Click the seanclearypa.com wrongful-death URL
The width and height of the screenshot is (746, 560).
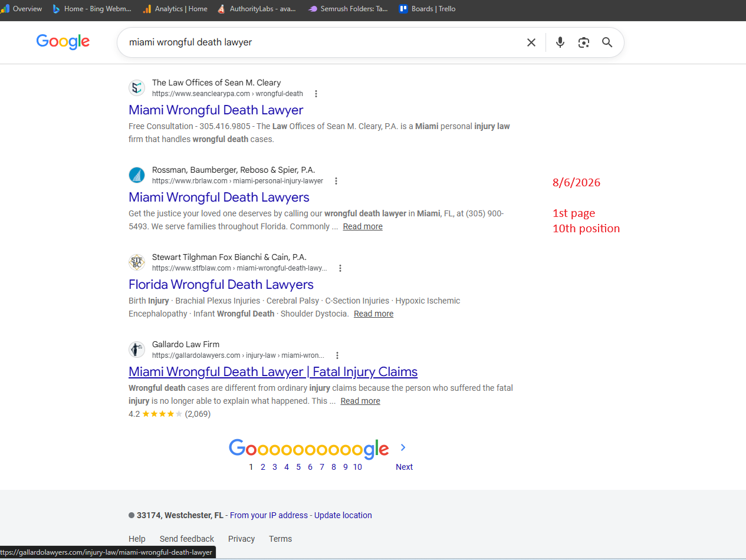[x=228, y=94]
